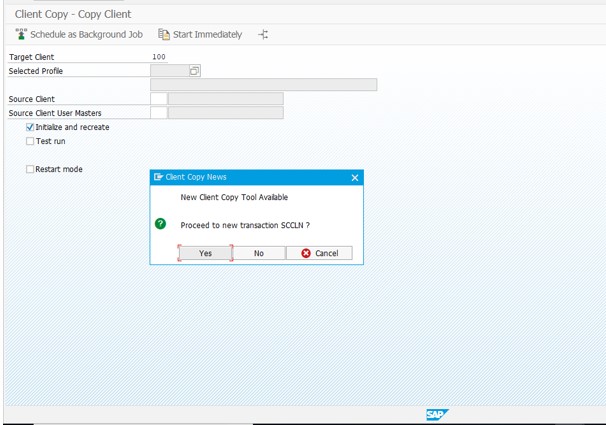Viewport: 606px width, 425px height.
Task: Click No in Client Copy News dialog
Action: tap(259, 253)
